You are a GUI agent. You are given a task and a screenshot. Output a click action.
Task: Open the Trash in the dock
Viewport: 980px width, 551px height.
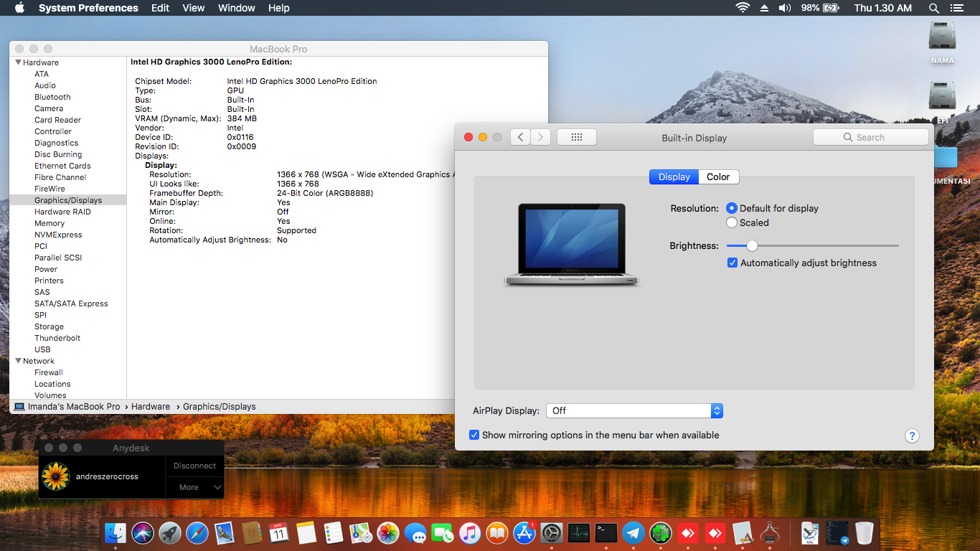[x=864, y=533]
